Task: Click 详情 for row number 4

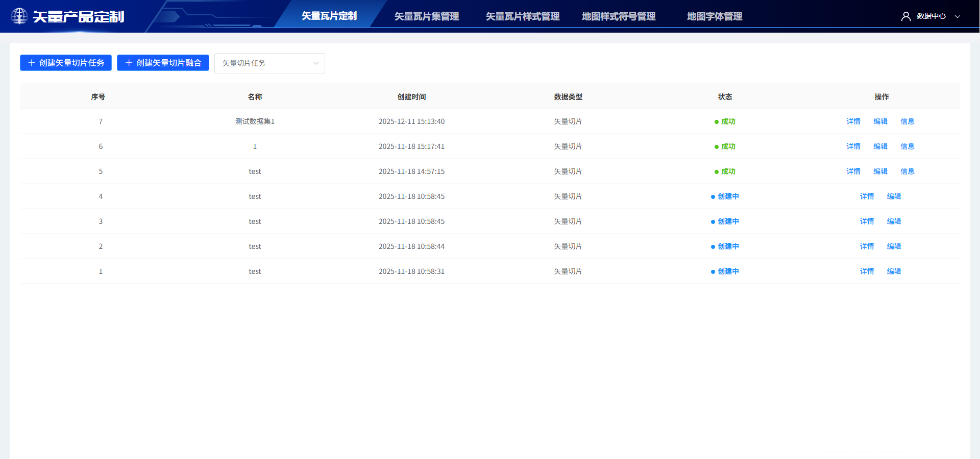Action: (867, 196)
